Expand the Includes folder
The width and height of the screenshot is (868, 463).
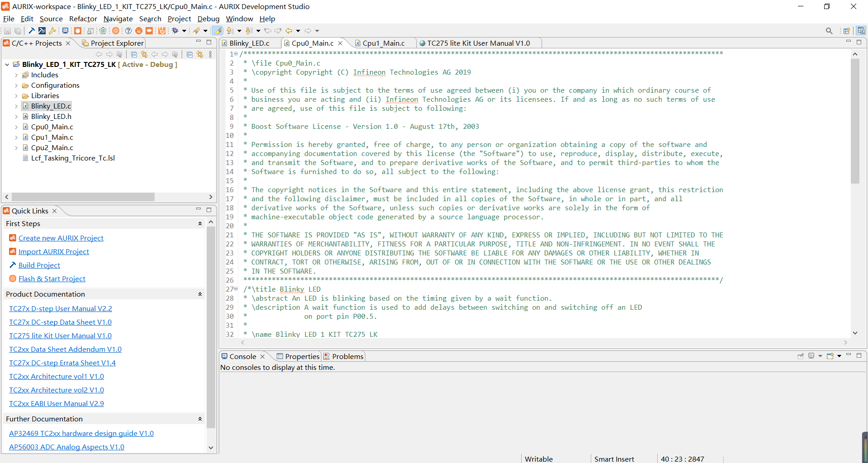[x=16, y=75]
